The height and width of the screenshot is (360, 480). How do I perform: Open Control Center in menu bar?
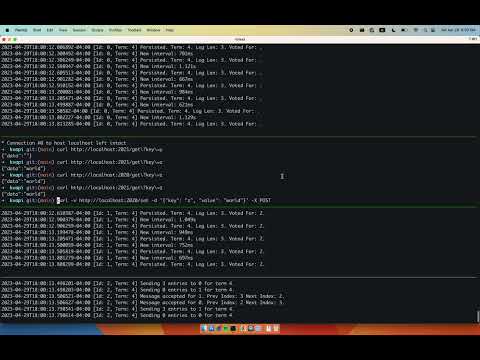[x=433, y=30]
